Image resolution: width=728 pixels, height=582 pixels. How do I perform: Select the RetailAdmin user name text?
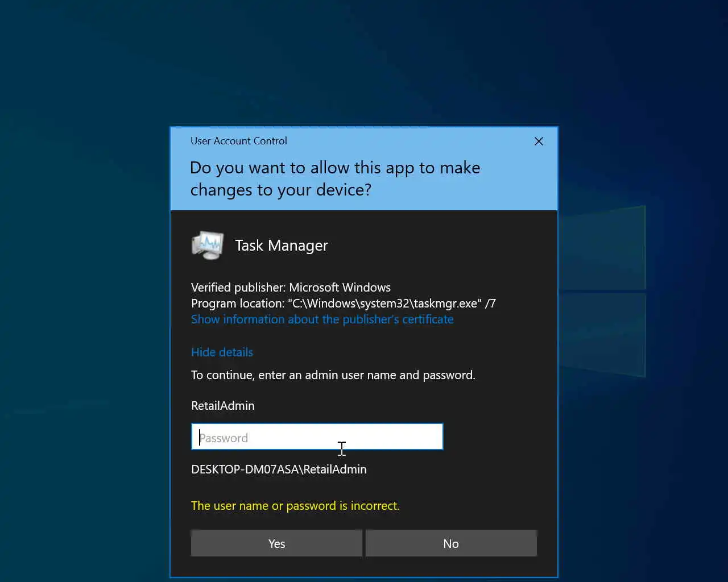pyautogui.click(x=223, y=406)
